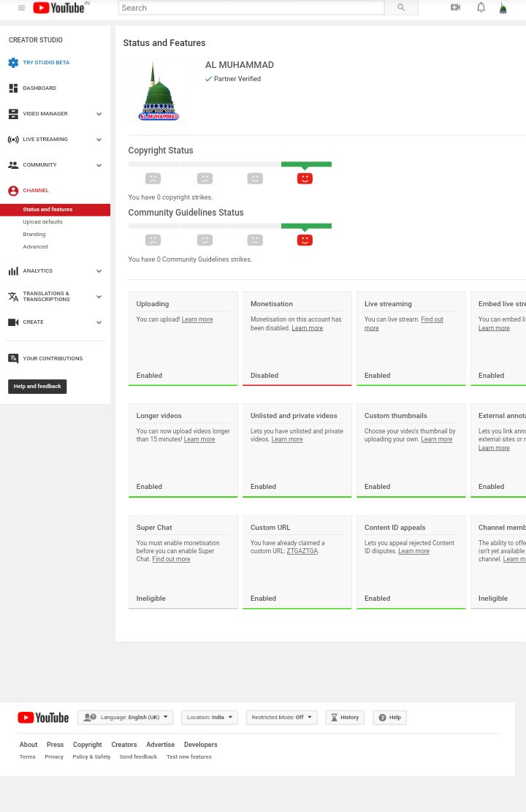Viewport: 526px width, 812px height.
Task: Click the question mark icon on Help button
Action: [383, 718]
